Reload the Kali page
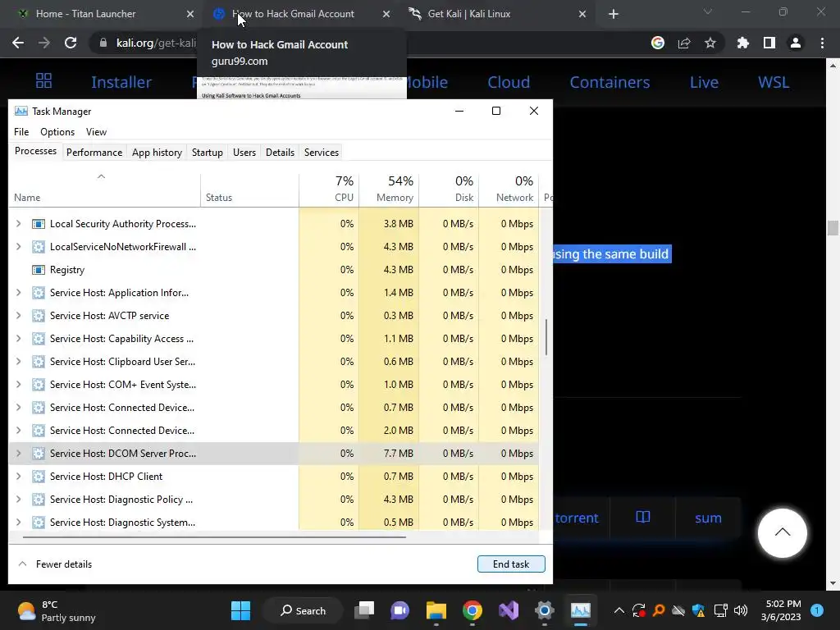Viewport: 840px width, 630px height. [71, 43]
